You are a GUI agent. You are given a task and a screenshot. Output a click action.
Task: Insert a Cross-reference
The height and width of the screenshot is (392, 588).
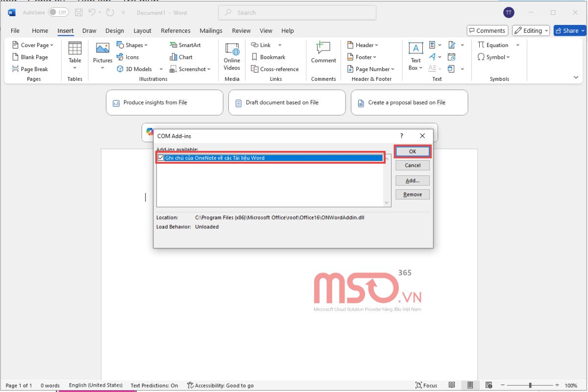[x=274, y=69]
